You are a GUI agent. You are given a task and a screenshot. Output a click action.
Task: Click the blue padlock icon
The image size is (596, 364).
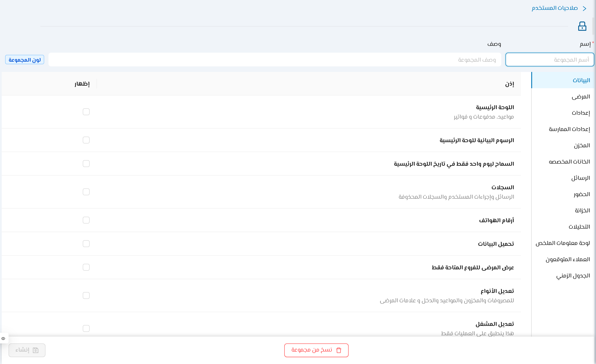pos(582,26)
